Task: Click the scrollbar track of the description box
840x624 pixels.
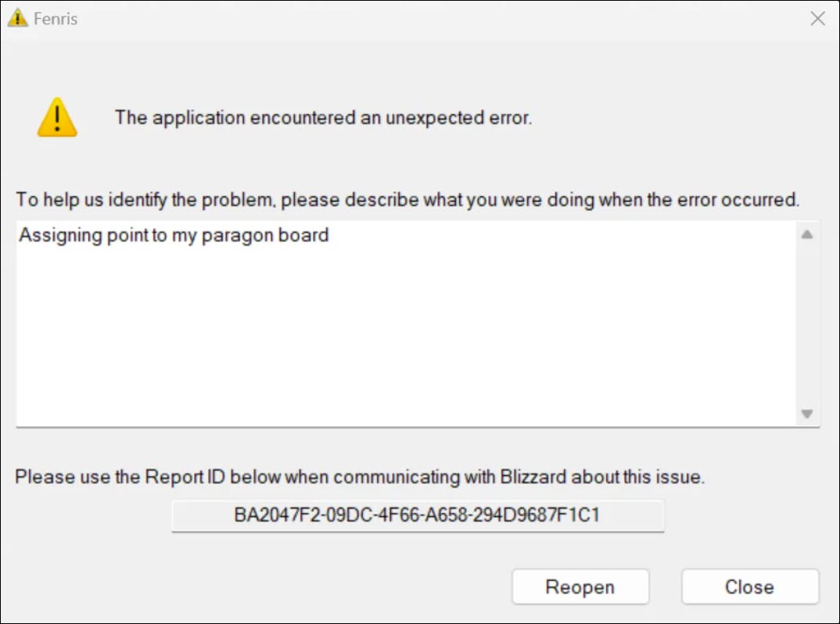Action: pos(807,324)
